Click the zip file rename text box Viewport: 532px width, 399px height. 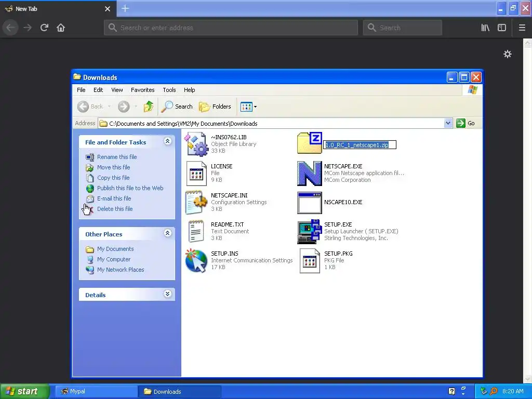click(360, 145)
